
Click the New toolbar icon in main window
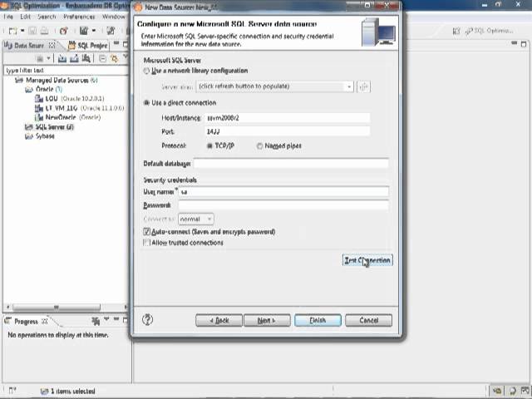[x=12, y=31]
